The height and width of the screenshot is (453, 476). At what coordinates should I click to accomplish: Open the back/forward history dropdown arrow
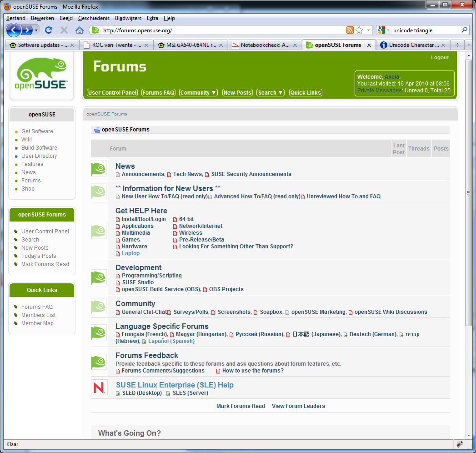click(x=36, y=30)
